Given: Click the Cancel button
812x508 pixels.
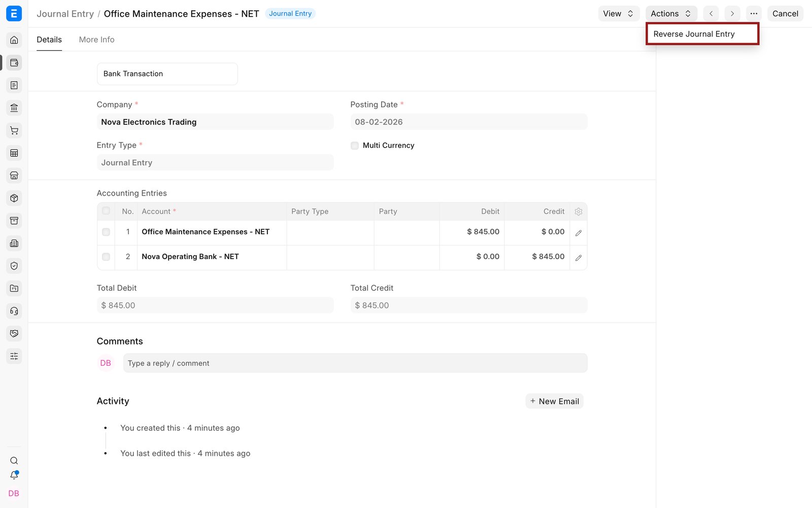Looking at the screenshot, I should point(785,14).
